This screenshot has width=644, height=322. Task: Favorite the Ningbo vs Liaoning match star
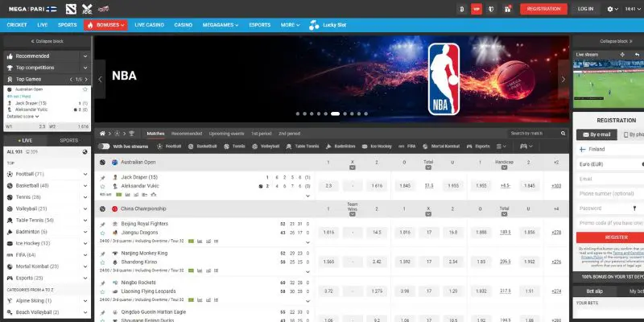click(x=103, y=291)
